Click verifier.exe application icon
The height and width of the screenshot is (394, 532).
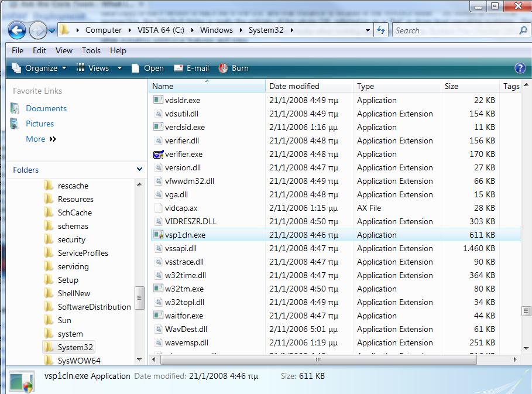click(x=158, y=154)
